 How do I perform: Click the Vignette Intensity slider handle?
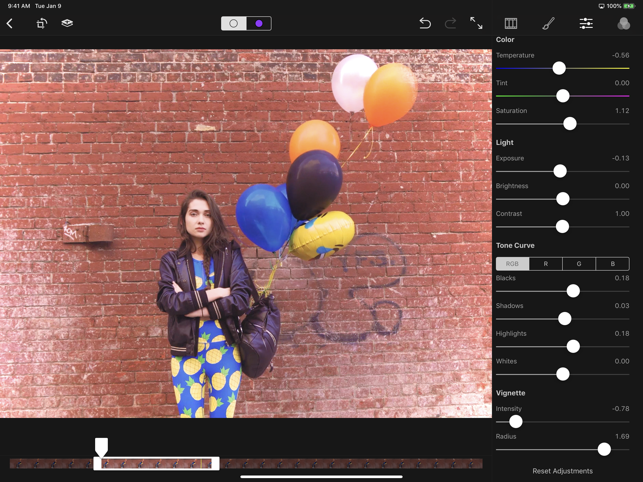(x=515, y=421)
